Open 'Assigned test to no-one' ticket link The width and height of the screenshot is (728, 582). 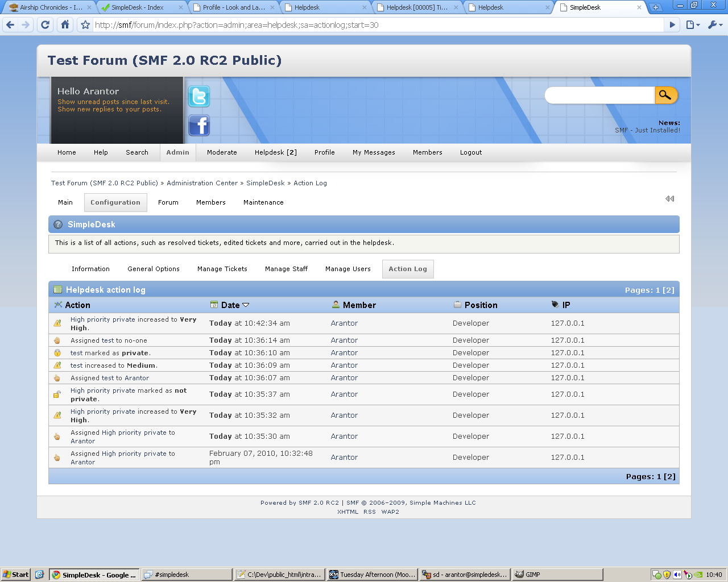(109, 340)
